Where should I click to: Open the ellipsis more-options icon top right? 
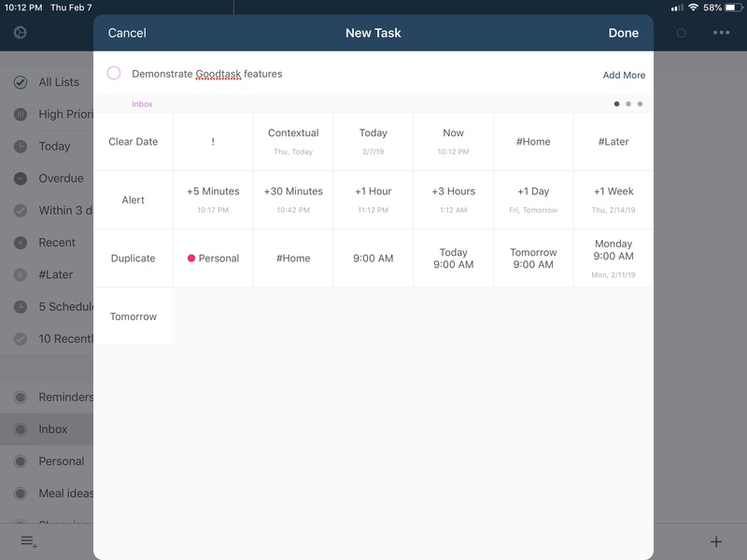pos(723,33)
